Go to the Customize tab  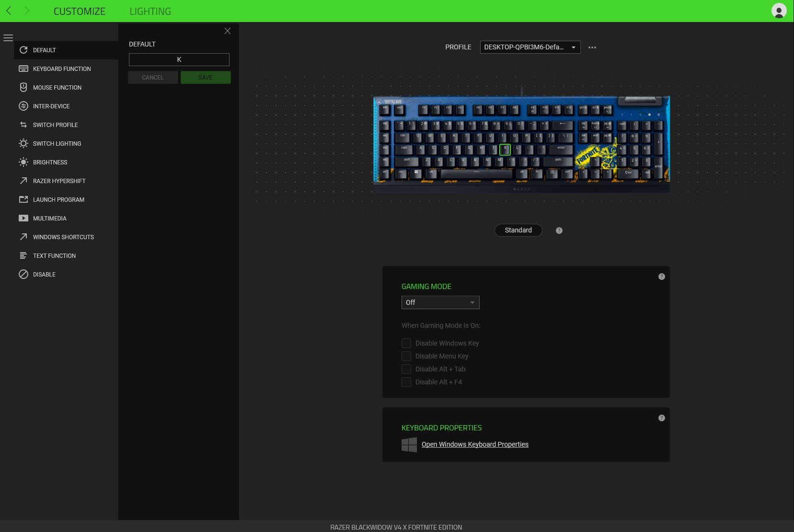click(80, 11)
